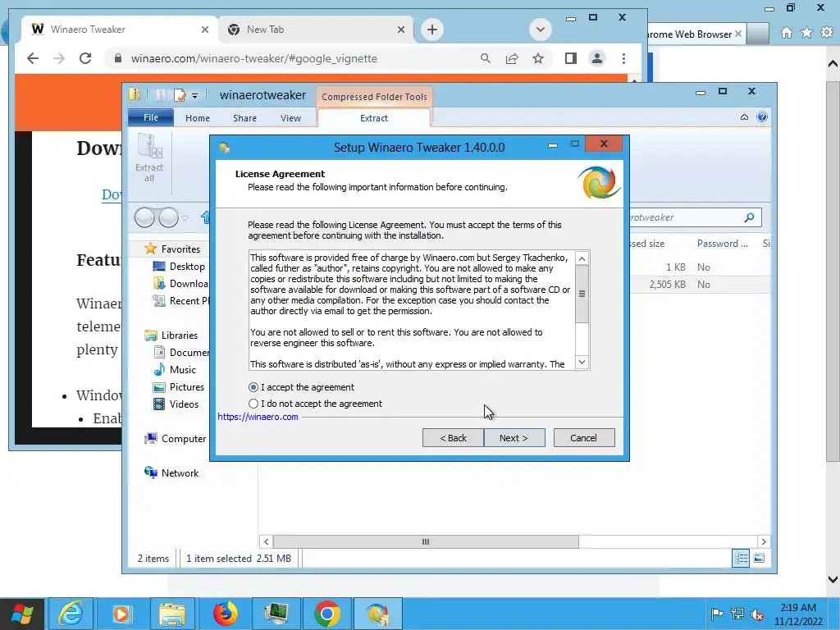Click Chrome address bar URL
This screenshot has height=630, width=840.
pyautogui.click(x=254, y=58)
